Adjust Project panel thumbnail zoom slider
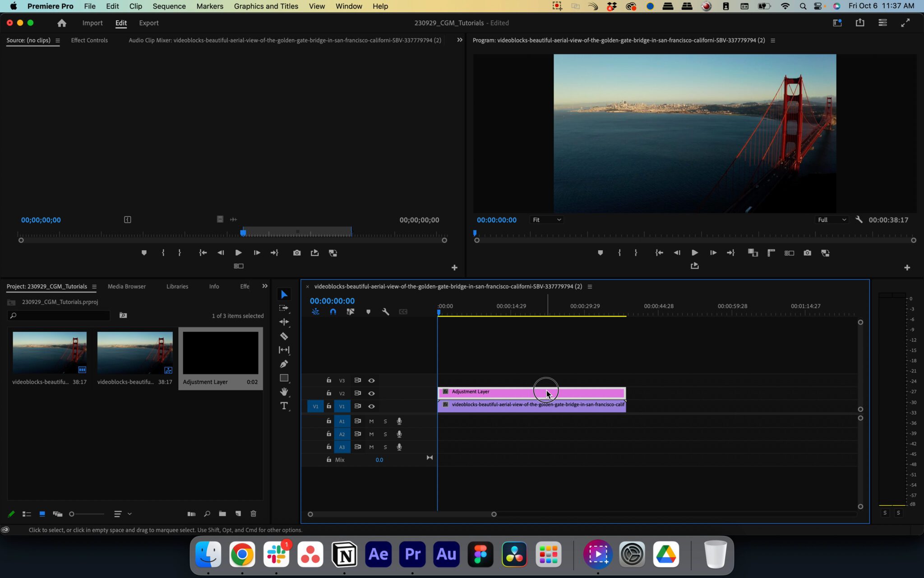 86,514
